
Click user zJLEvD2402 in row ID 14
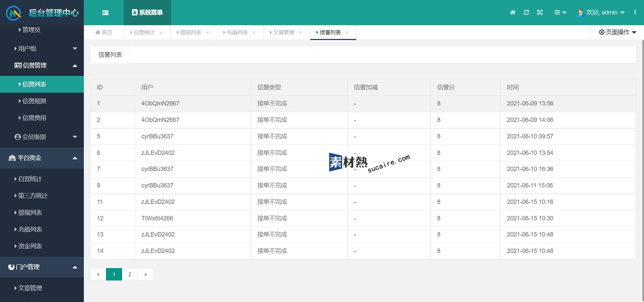(x=158, y=251)
